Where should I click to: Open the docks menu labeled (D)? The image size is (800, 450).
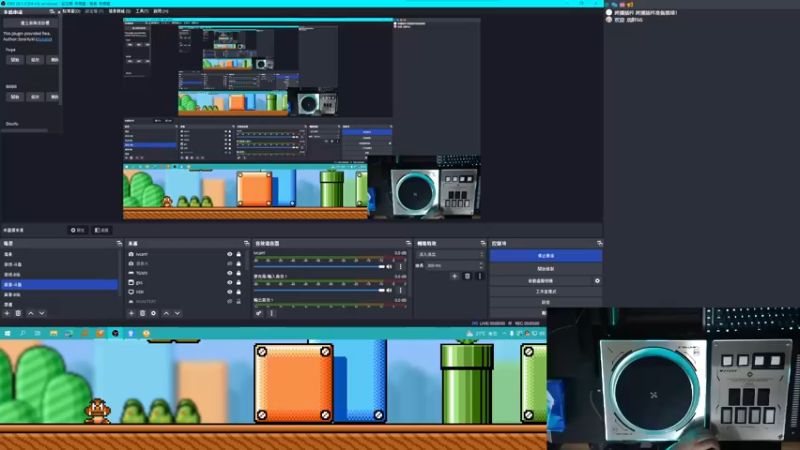pos(71,11)
